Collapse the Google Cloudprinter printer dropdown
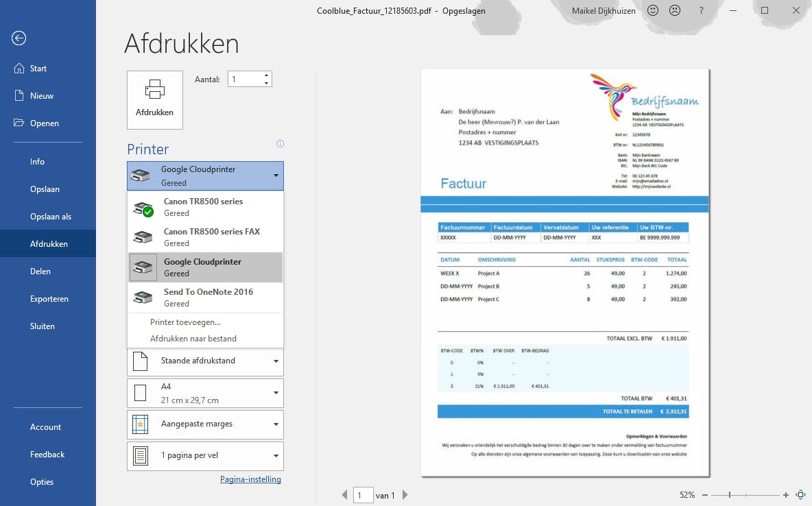 (276, 176)
